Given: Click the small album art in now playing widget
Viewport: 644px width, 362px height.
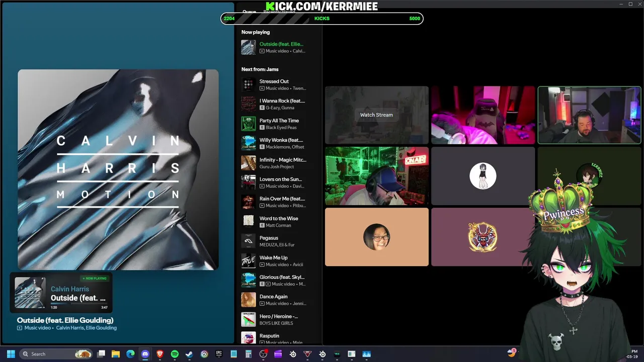Looking at the screenshot, I should click(x=30, y=293).
